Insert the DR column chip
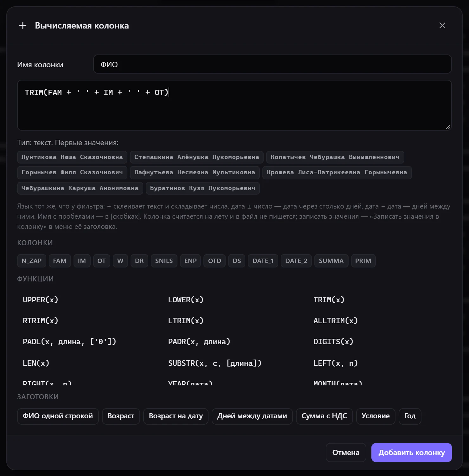The width and height of the screenshot is (469, 476). point(139,261)
